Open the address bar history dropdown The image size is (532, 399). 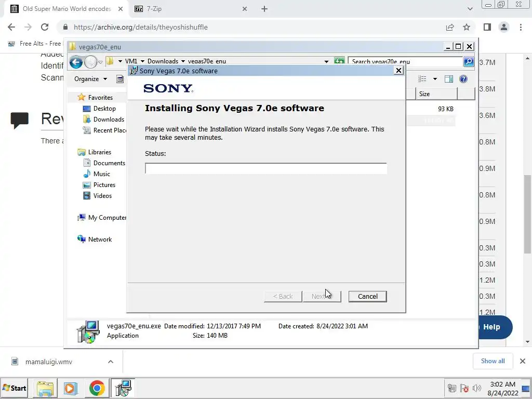pyautogui.click(x=326, y=61)
